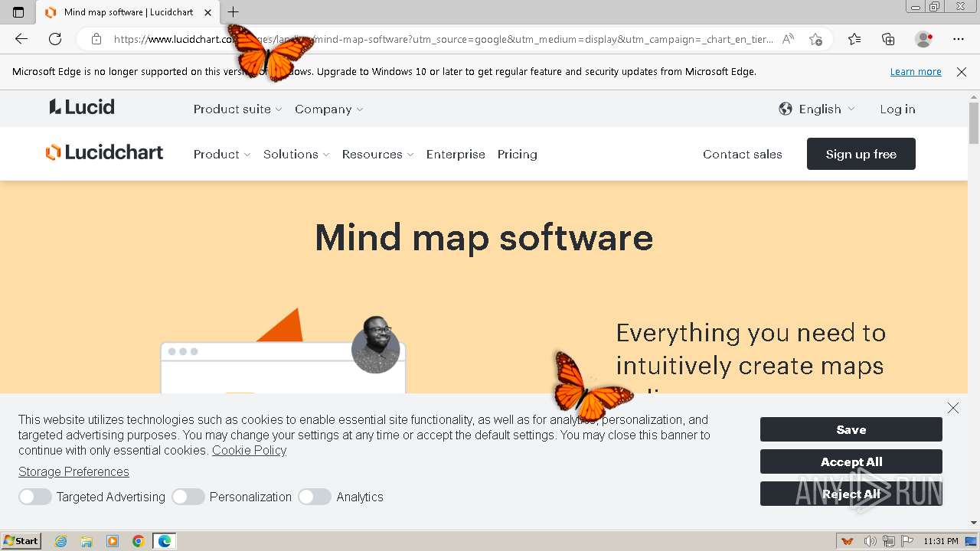The width and height of the screenshot is (980, 551).
Task: Toggle Personalization switch
Action: [188, 497]
